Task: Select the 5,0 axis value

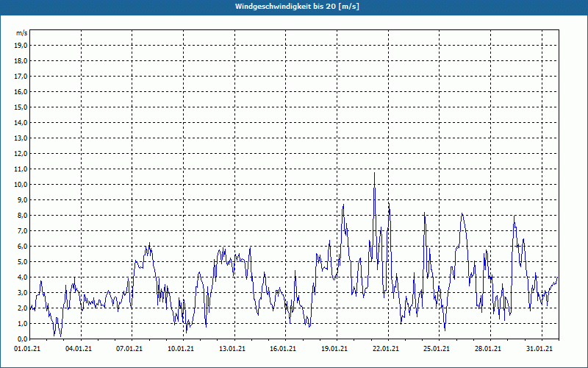Action: tap(22, 261)
